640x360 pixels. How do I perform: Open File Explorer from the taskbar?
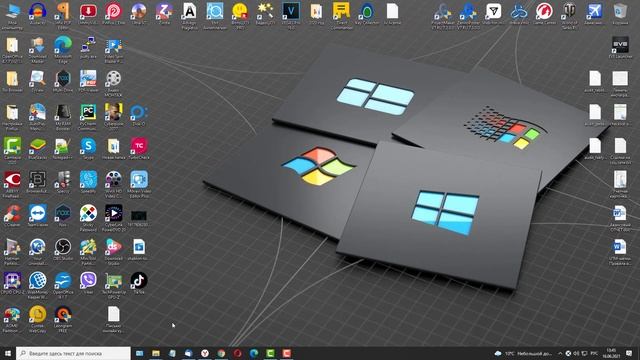click(x=156, y=353)
